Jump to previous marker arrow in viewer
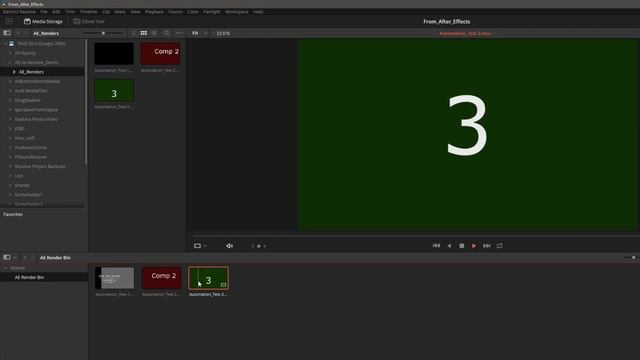Screen dimensions: 640x360 (253, 246)
